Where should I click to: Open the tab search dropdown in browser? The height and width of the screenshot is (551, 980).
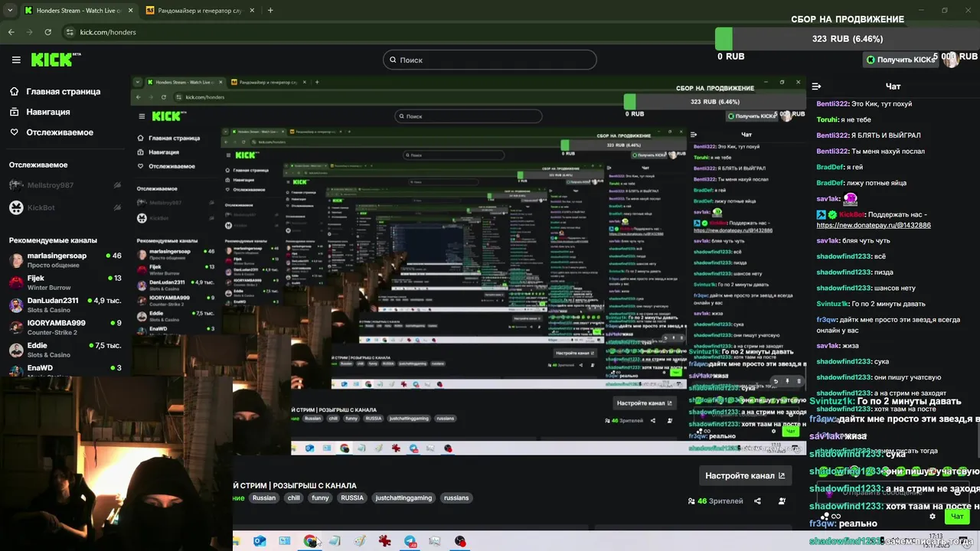10,11
